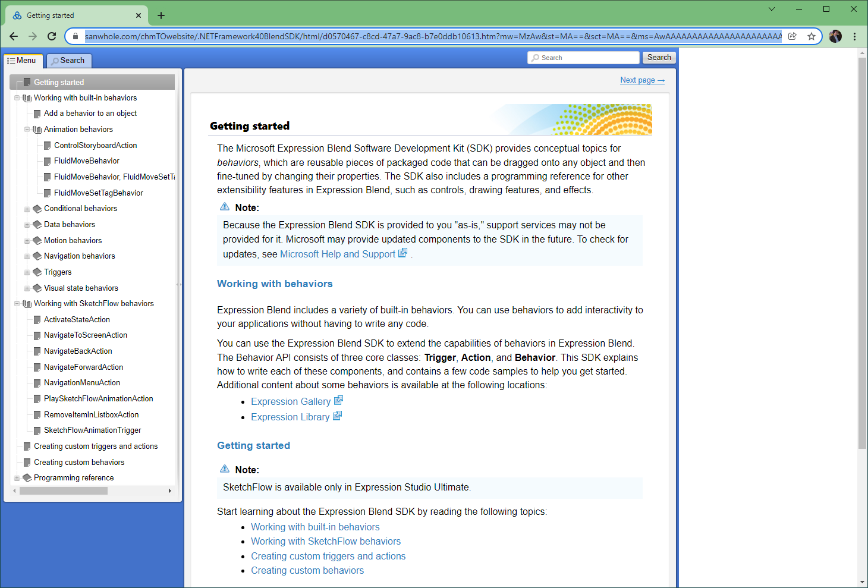
Task: Click page icon beside Add a behavior to an object
Action: [37, 114]
